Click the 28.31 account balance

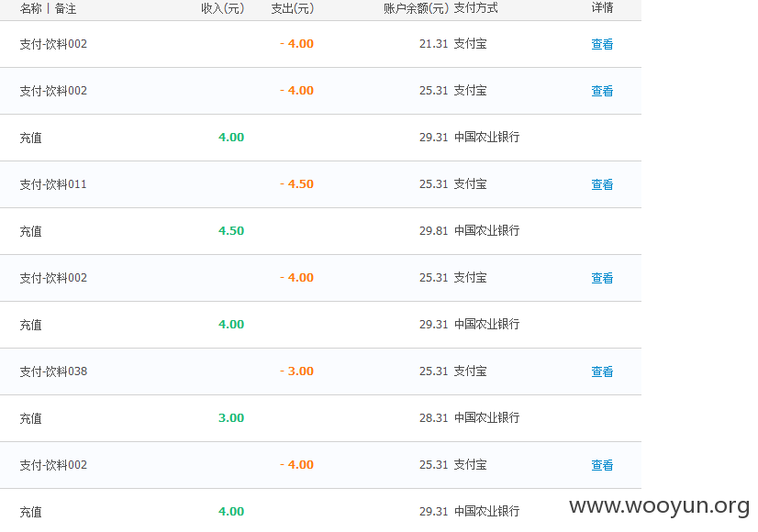[434, 417]
